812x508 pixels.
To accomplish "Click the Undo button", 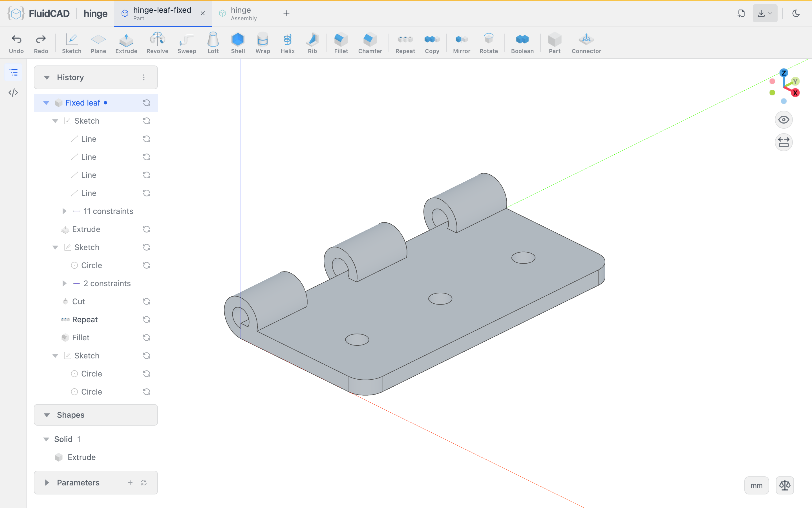I will pos(16,43).
